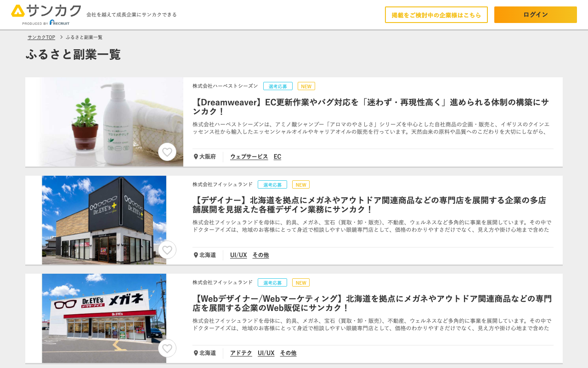Select the ウェブサービス tag
This screenshot has width=588, height=368.
click(249, 157)
